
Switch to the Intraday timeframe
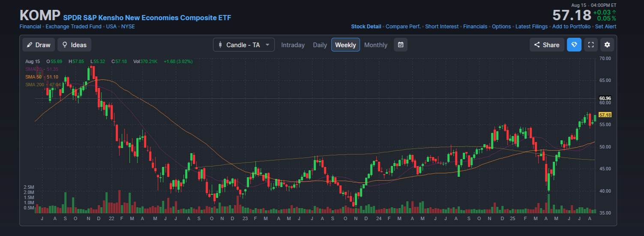[293, 45]
